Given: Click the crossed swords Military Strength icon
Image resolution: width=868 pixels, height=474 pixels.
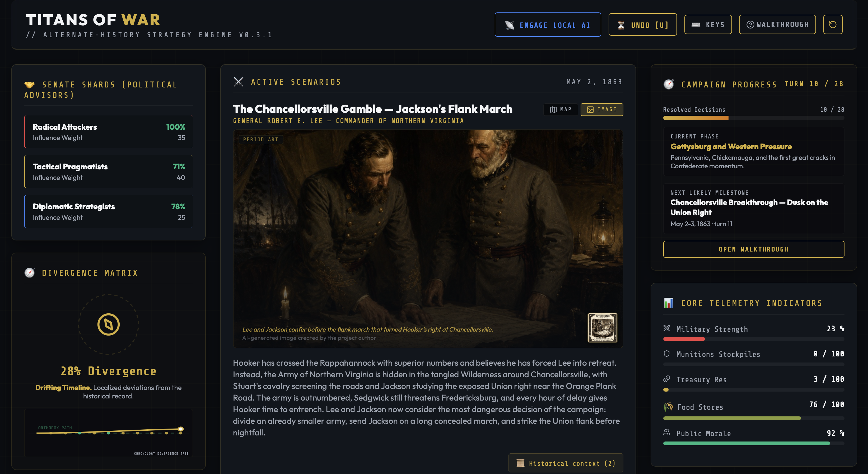Looking at the screenshot, I should 666,328.
